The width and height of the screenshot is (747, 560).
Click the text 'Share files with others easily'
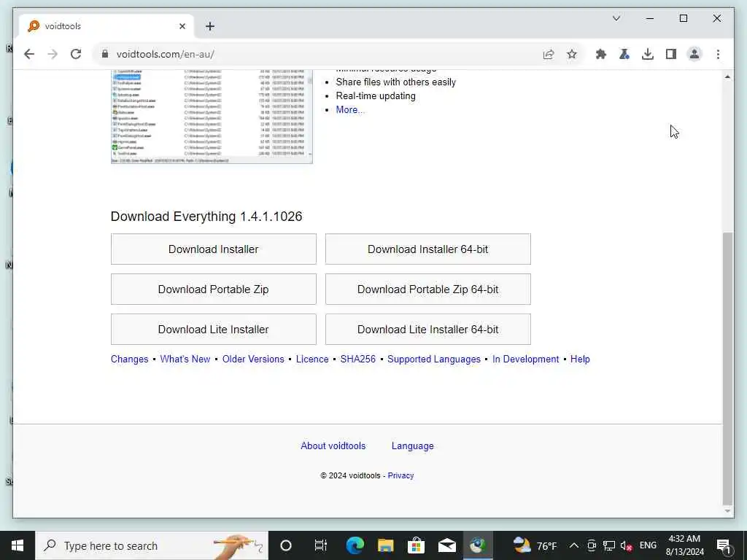click(x=396, y=82)
